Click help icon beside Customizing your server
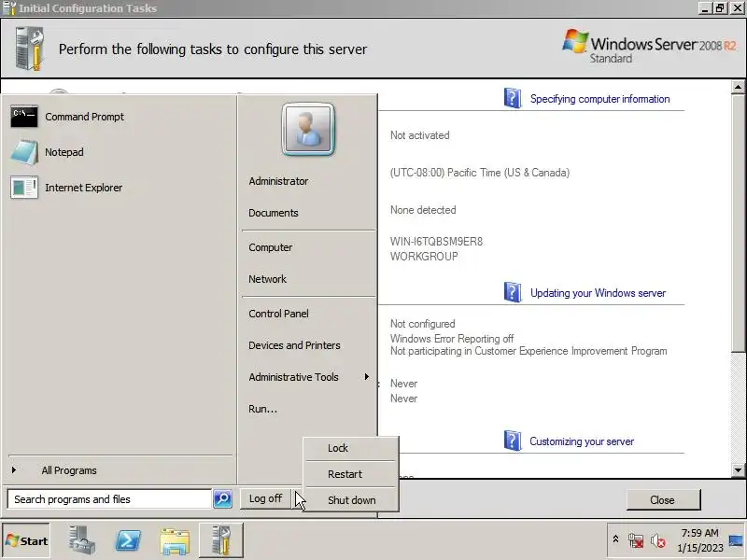The image size is (747, 560). (x=513, y=441)
